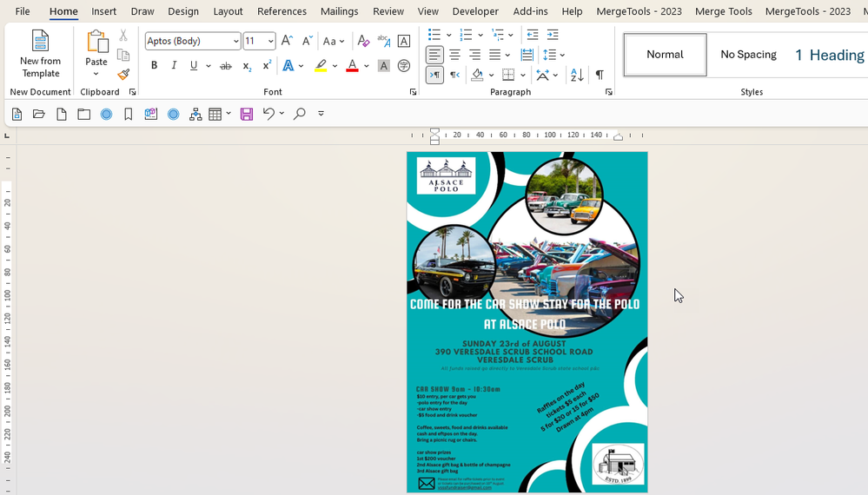Open the File menu
Screen dimensions: 868x495
click(x=23, y=11)
